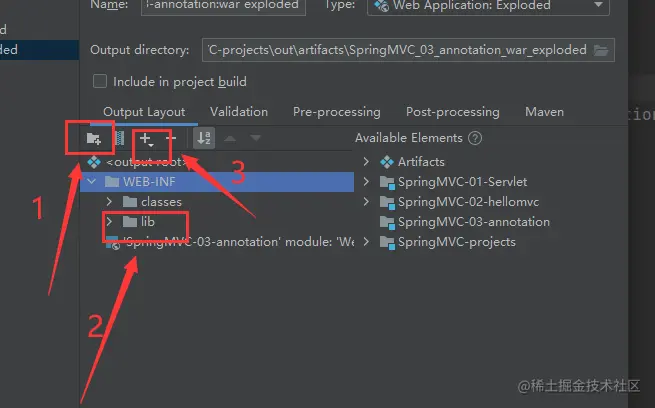
Task: Click the Add Copy Of plus icon
Action: pos(147,139)
